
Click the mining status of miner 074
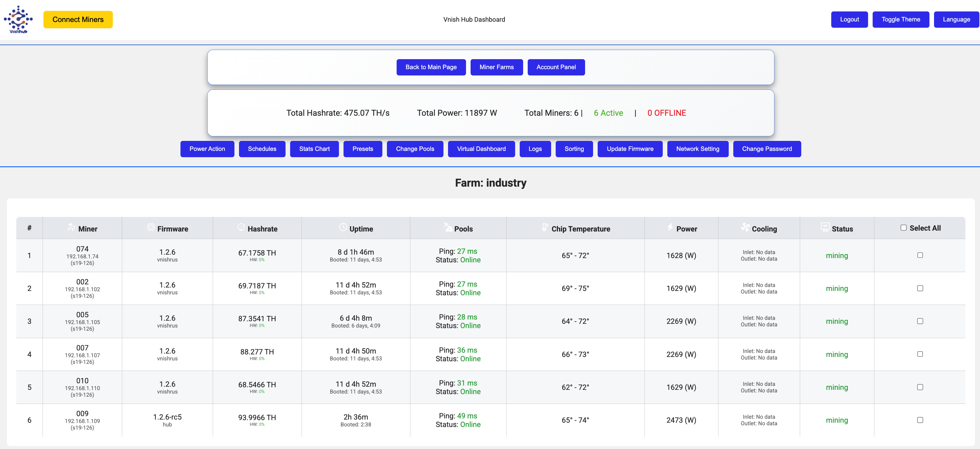pos(837,256)
